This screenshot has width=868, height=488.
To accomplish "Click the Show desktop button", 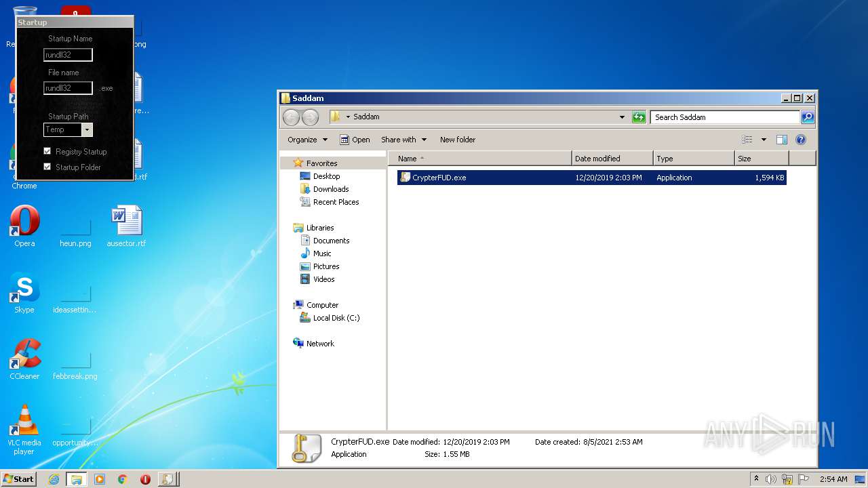I will pyautogui.click(x=860, y=479).
